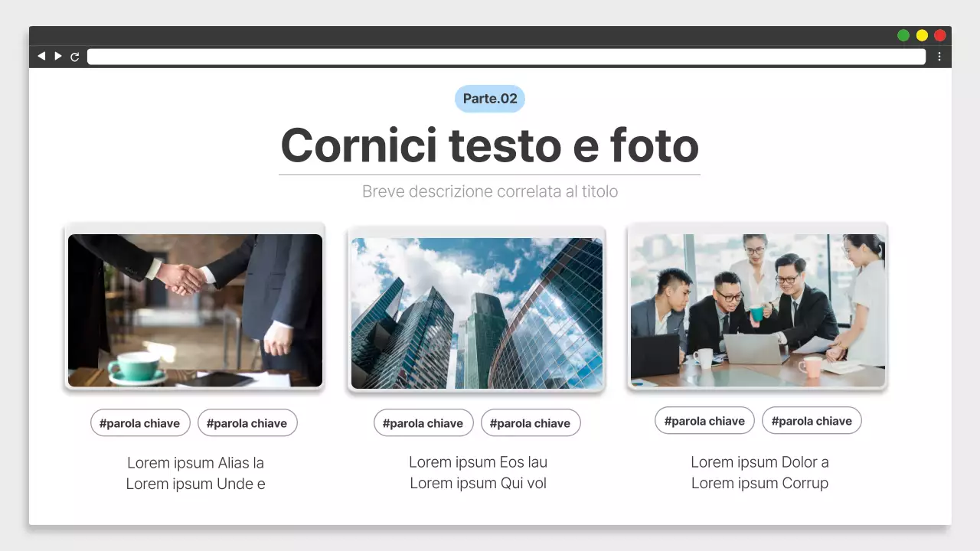This screenshot has height=551, width=980.
Task: Click inside the browser address bar
Action: click(505, 56)
